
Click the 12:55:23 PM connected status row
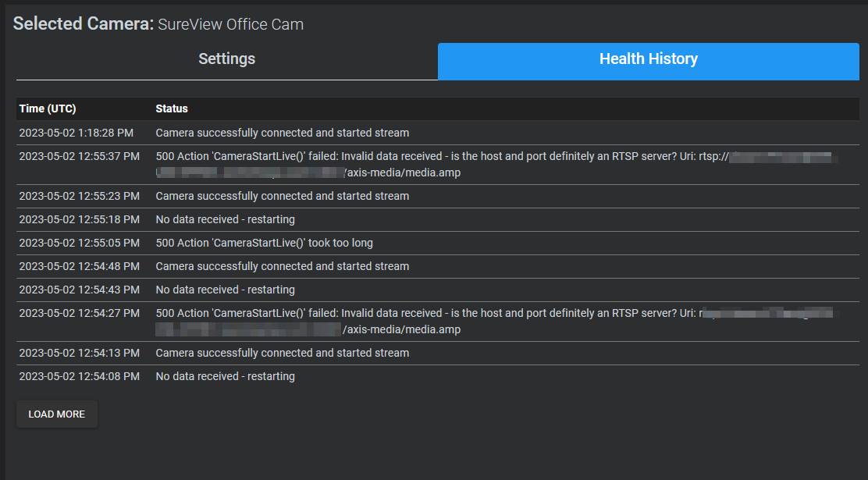pos(282,196)
